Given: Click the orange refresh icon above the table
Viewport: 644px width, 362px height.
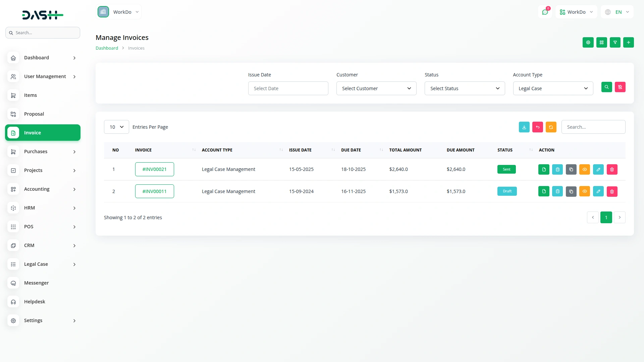Looking at the screenshot, I should pos(551,127).
